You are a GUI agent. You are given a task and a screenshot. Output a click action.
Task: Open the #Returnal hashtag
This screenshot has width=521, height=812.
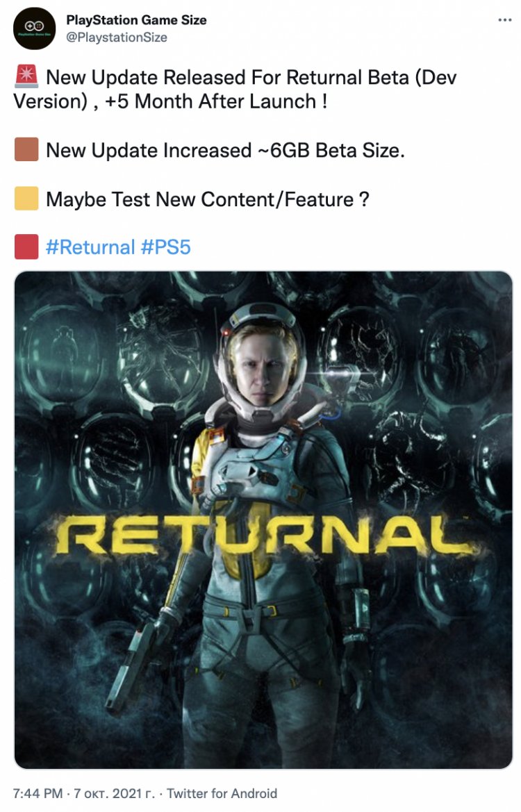[90, 247]
